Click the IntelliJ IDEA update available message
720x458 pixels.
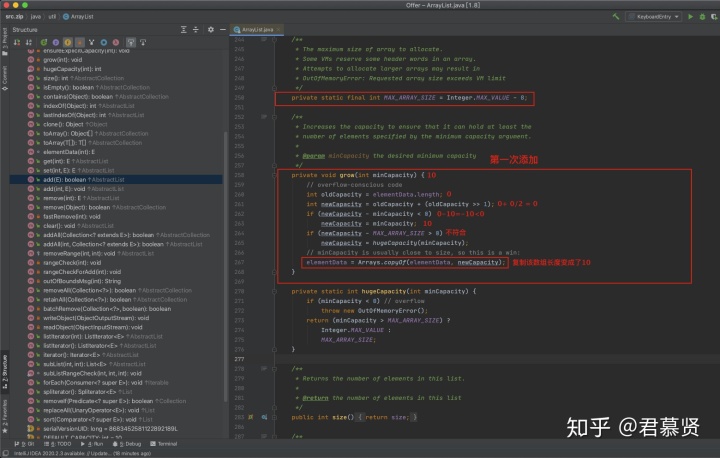coord(80,453)
